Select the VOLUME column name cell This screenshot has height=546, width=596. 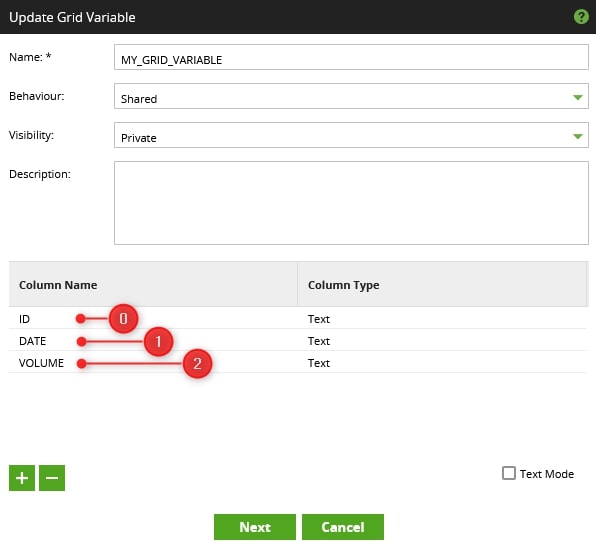point(153,362)
